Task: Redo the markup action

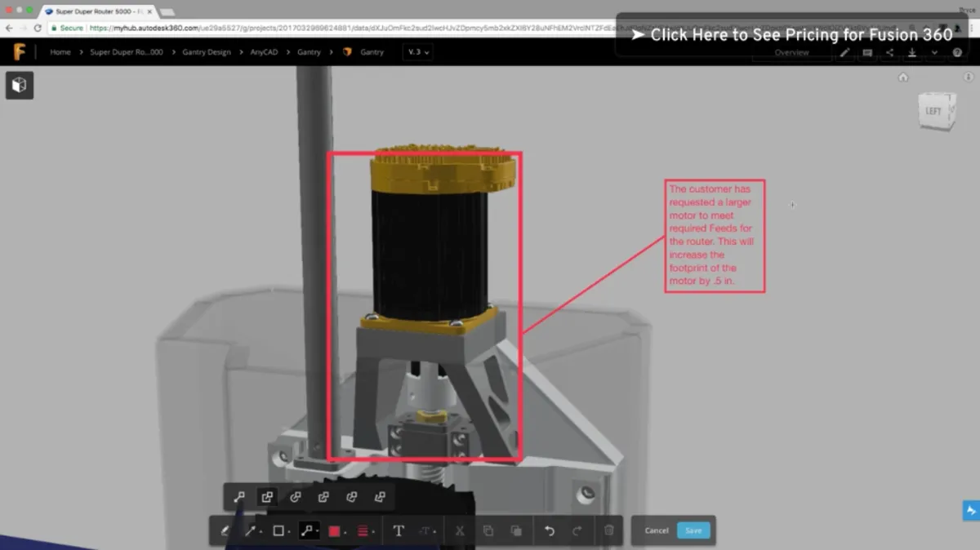Action: tap(577, 530)
